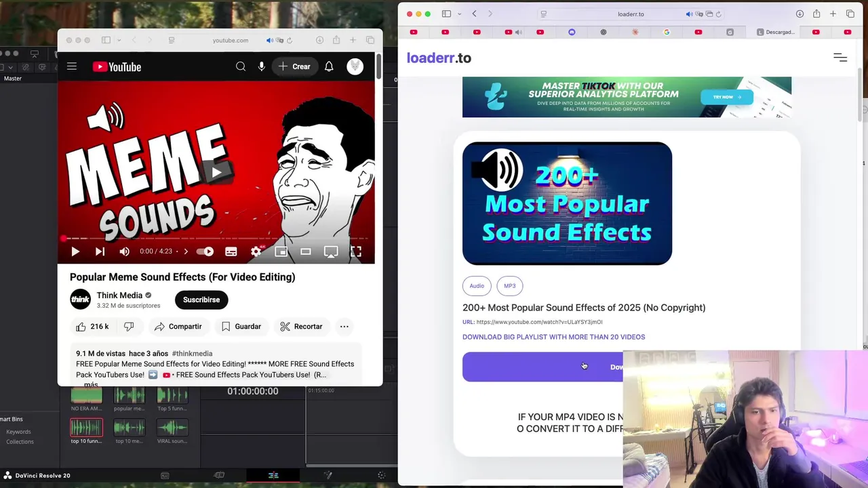Open sidebar dropdown chevron in loaderr.to window

[460, 14]
